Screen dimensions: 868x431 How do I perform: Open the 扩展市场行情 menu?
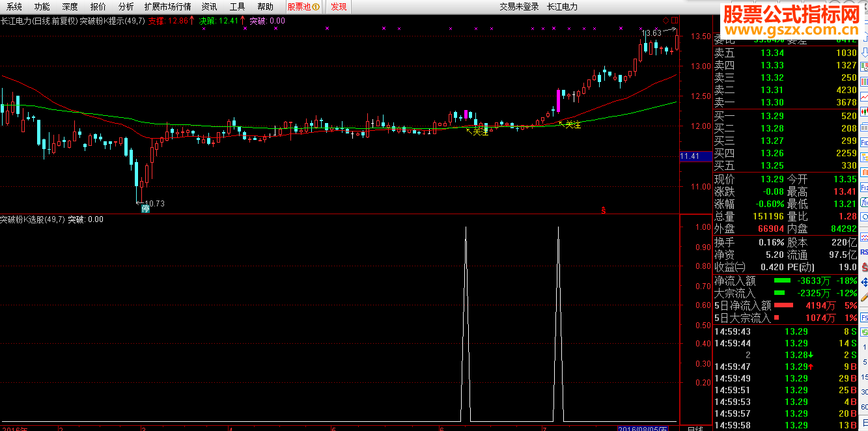click(167, 7)
